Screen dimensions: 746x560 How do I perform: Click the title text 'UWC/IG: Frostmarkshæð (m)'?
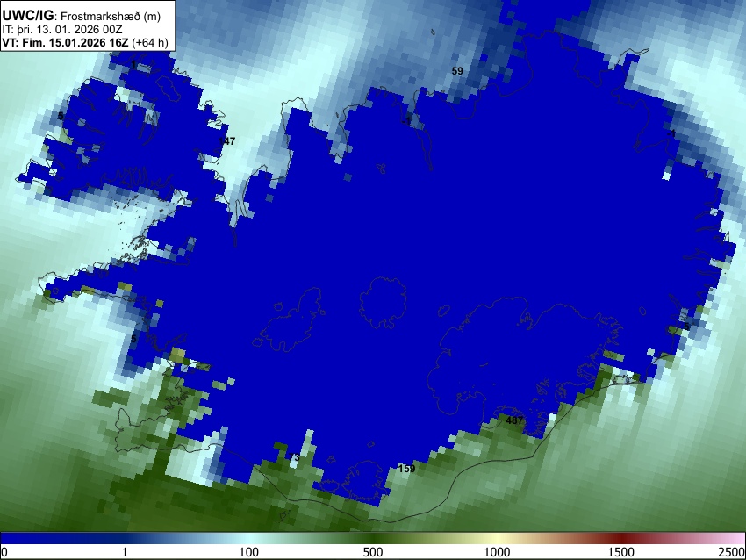82,16
